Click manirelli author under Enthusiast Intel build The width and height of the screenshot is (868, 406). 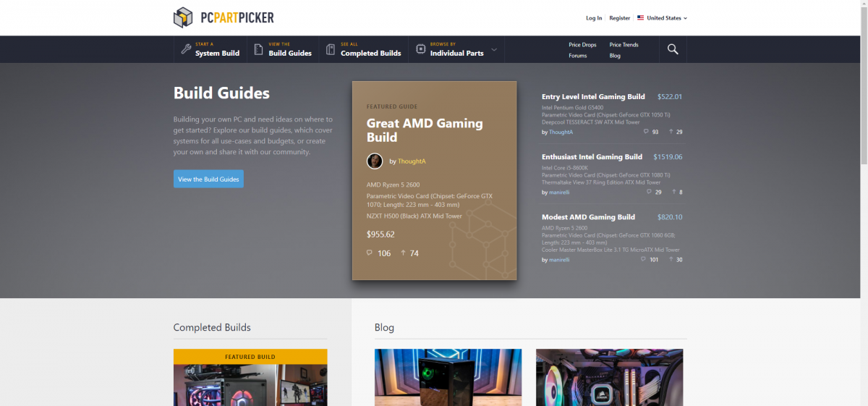point(559,193)
